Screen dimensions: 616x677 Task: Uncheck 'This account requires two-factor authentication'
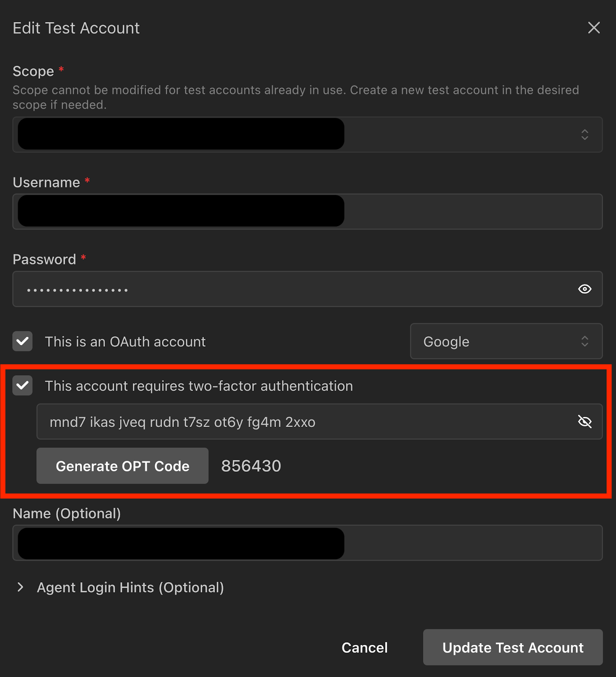pyautogui.click(x=22, y=385)
